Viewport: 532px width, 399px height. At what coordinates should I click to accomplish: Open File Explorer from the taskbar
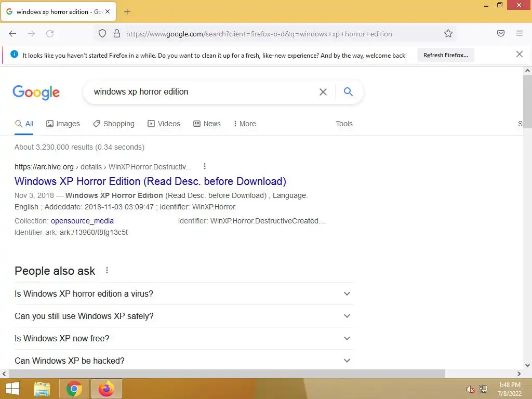(42, 389)
